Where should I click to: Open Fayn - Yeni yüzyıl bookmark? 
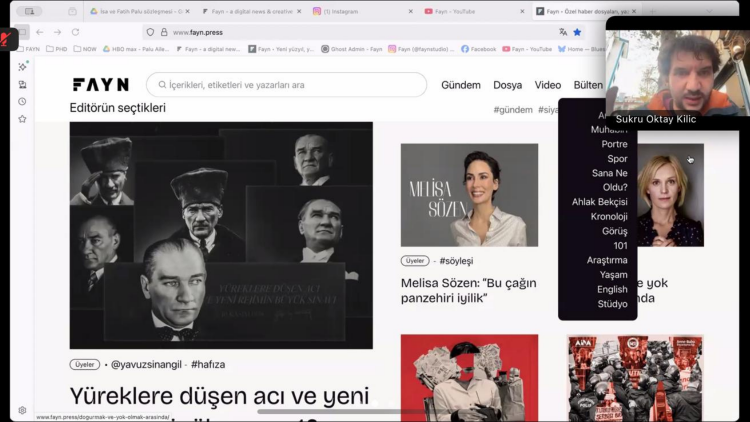(x=281, y=49)
